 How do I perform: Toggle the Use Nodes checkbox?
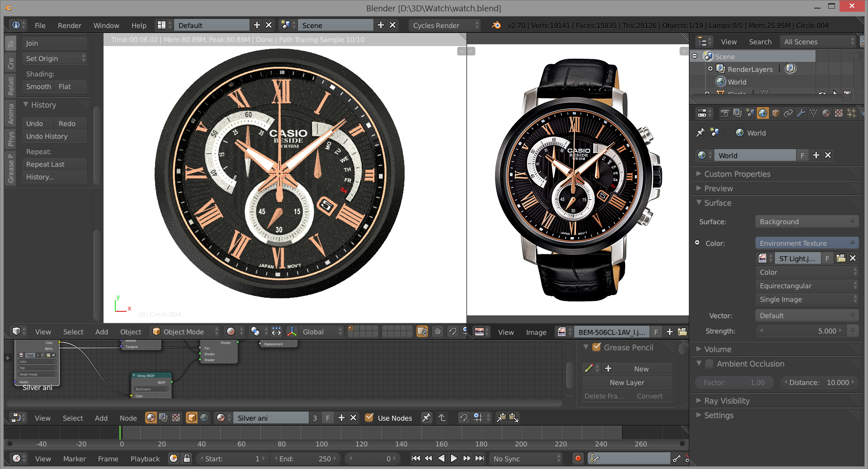pos(369,418)
